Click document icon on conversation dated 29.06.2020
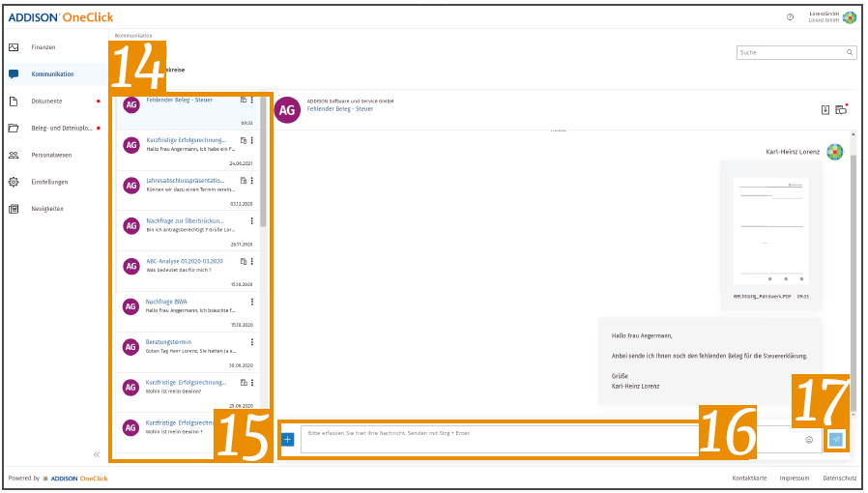Viewport: 868px width, 493px height. 243,383
